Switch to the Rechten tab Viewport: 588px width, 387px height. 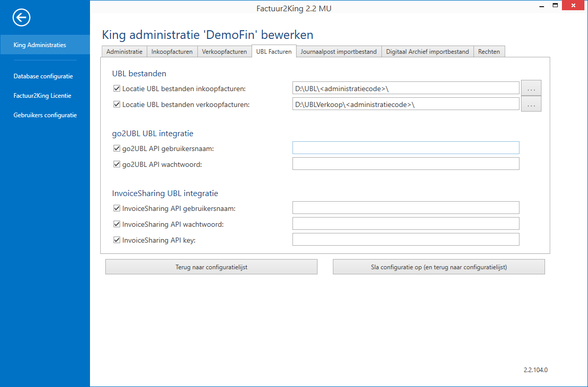tap(489, 51)
